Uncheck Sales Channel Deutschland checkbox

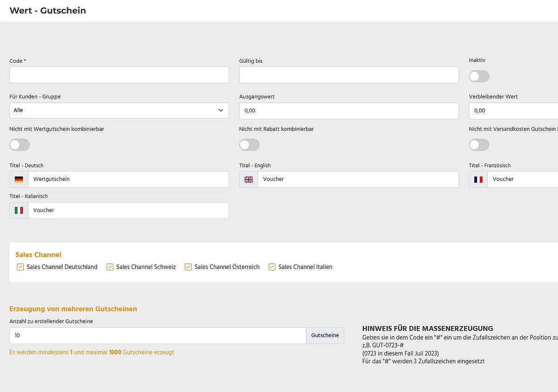pos(20,267)
